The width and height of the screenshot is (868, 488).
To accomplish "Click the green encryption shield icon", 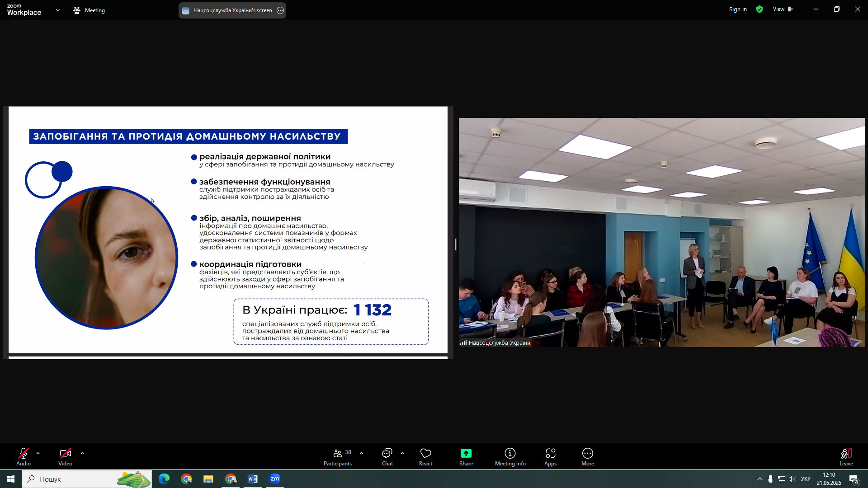I will 759,9.
